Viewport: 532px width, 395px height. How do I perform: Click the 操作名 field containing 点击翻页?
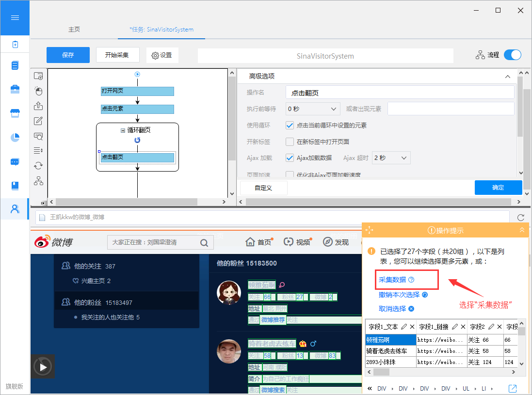pyautogui.click(x=400, y=93)
